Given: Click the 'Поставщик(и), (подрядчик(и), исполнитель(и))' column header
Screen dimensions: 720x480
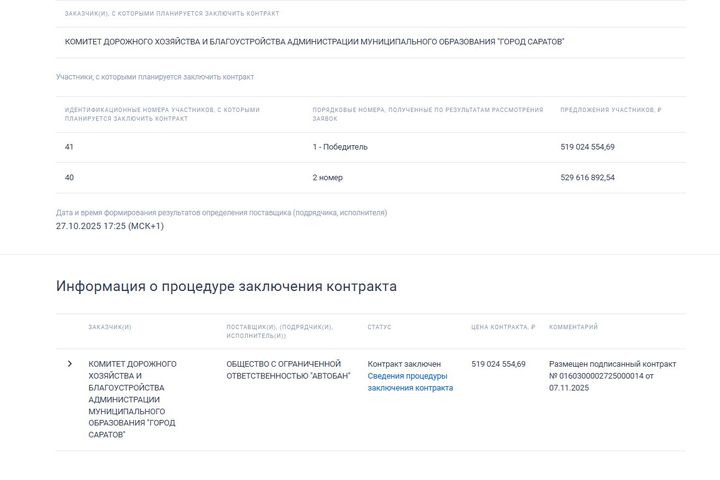Looking at the screenshot, I should [279, 331].
